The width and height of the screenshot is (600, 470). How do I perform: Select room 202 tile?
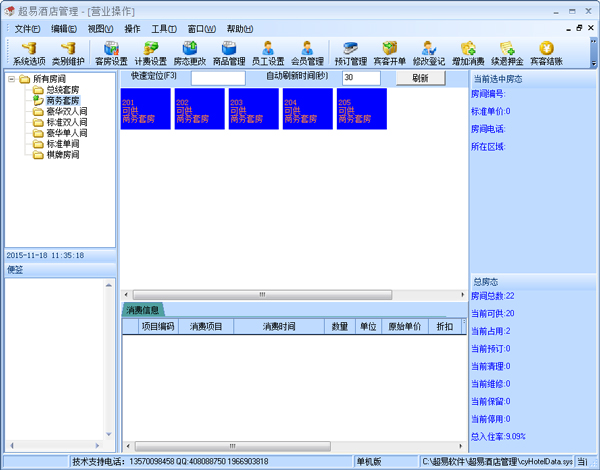[x=199, y=109]
